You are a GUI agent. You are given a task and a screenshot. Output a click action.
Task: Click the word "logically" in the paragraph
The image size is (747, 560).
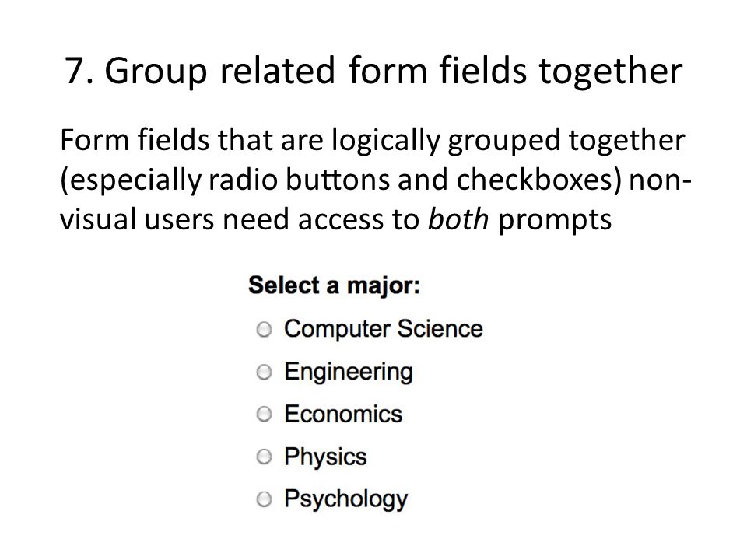click(x=385, y=142)
